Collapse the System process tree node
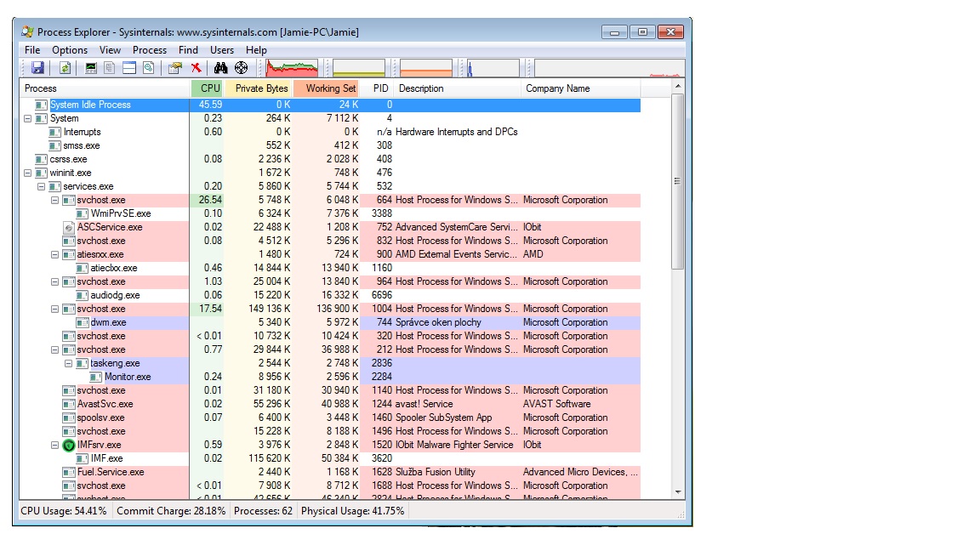This screenshot has height=551, width=980. [x=27, y=119]
